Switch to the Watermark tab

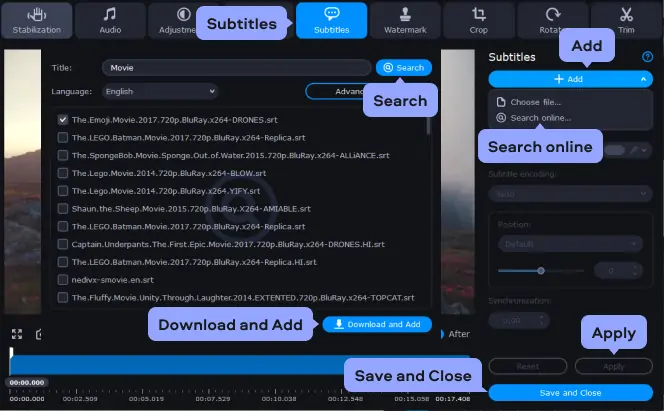coord(405,21)
